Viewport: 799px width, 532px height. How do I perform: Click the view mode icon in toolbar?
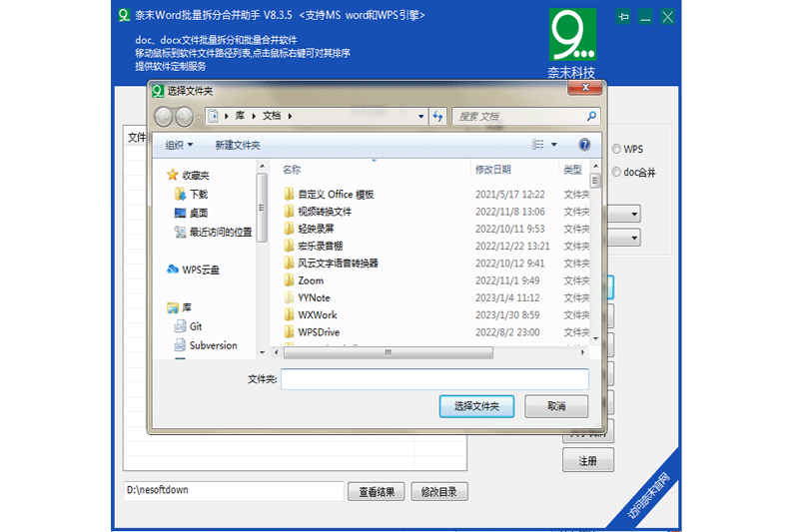pyautogui.click(x=538, y=145)
